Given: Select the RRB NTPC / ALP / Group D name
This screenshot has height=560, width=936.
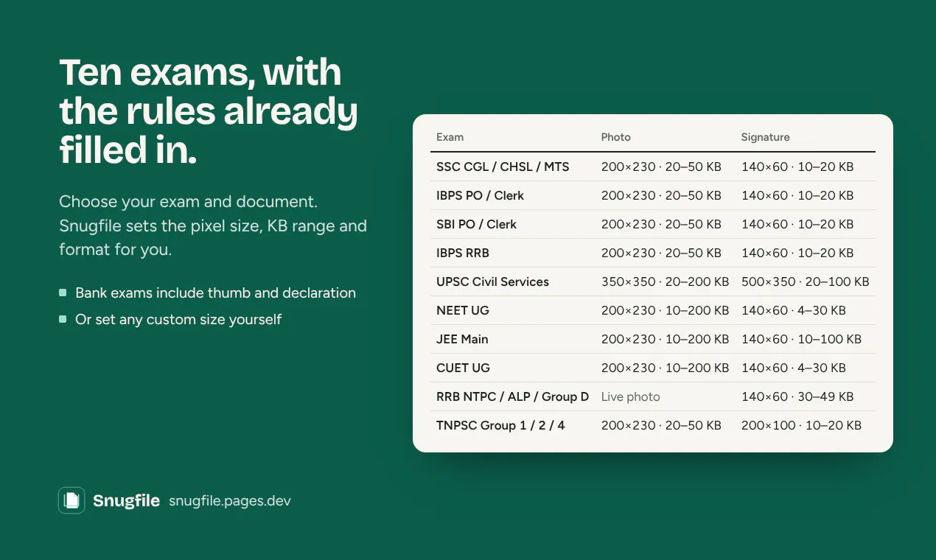Looking at the screenshot, I should click(x=512, y=396).
